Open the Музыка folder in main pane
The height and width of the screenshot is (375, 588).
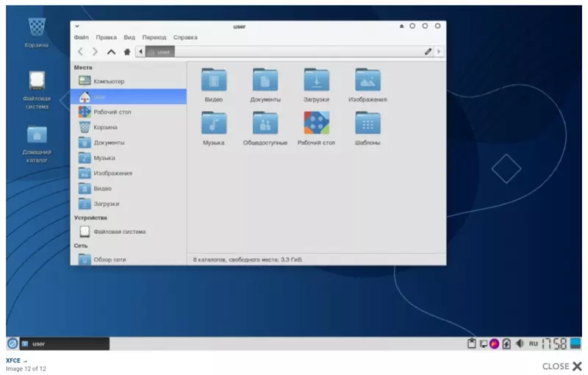coord(214,124)
